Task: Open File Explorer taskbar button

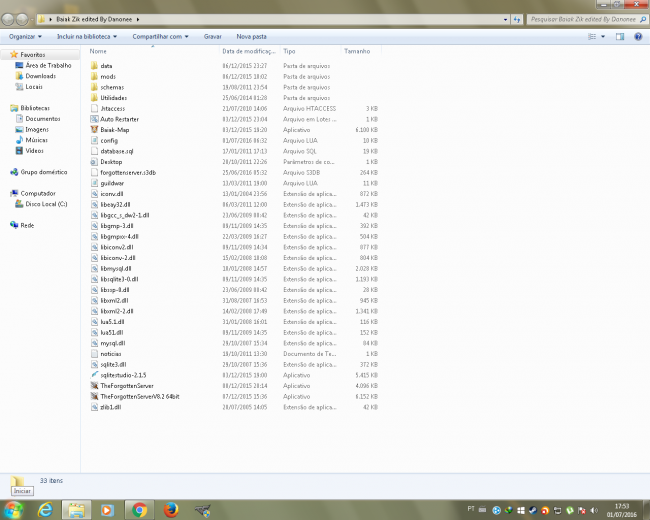Action: click(x=77, y=510)
